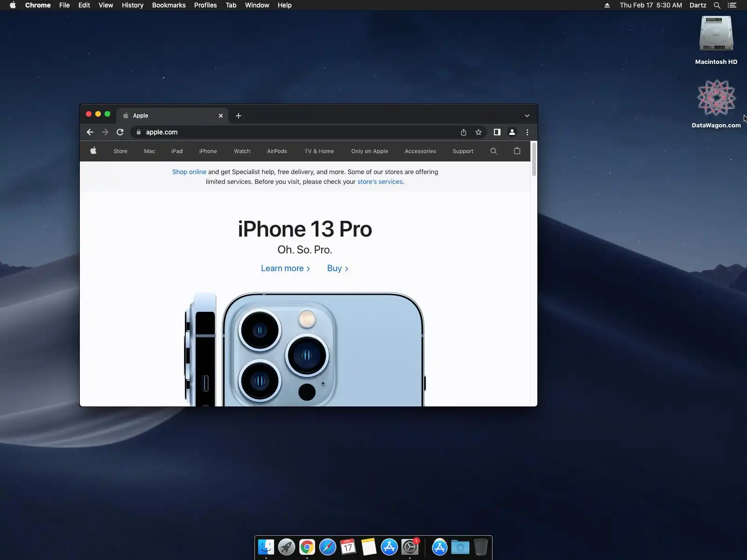747x560 pixels.
Task: Open the Help menu
Action: coord(285,5)
